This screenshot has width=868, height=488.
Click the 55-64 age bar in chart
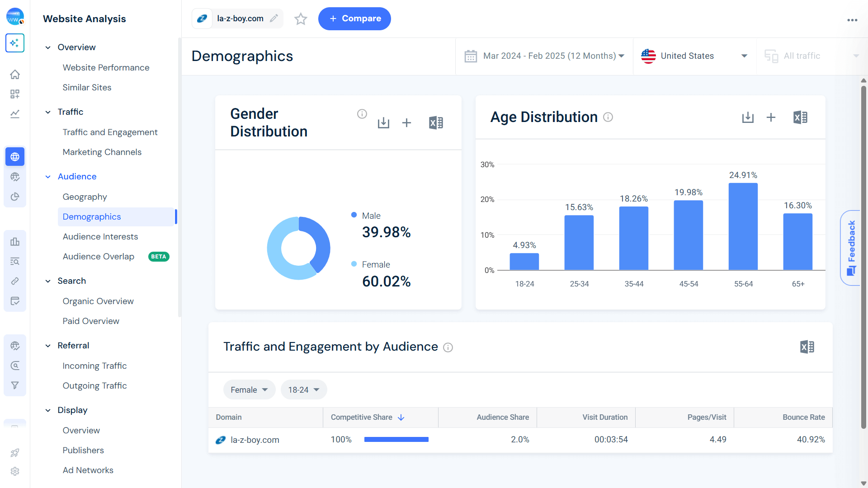pyautogui.click(x=743, y=227)
